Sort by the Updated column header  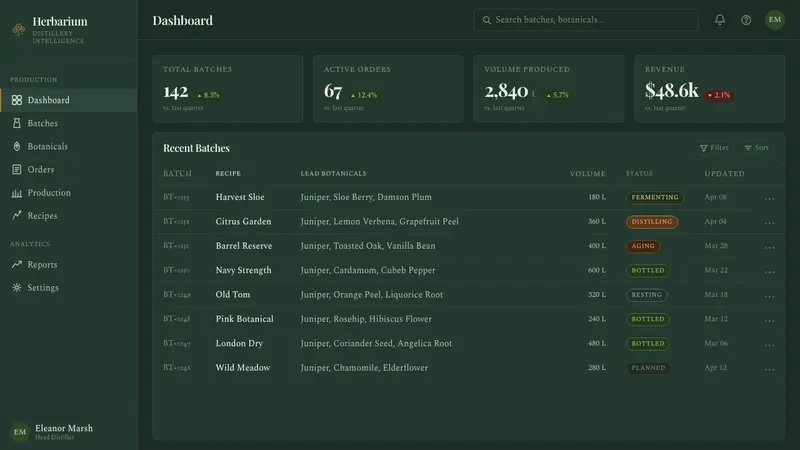(x=724, y=173)
